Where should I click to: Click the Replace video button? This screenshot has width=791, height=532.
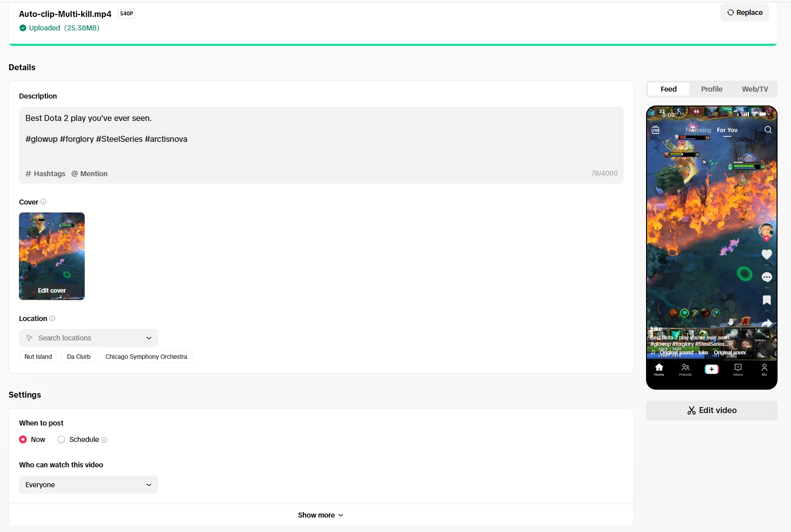pyautogui.click(x=744, y=12)
